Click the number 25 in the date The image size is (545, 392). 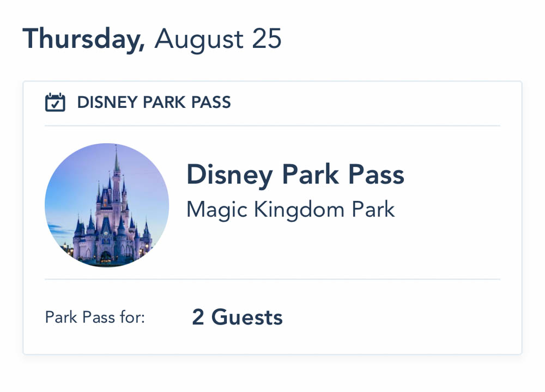click(267, 39)
